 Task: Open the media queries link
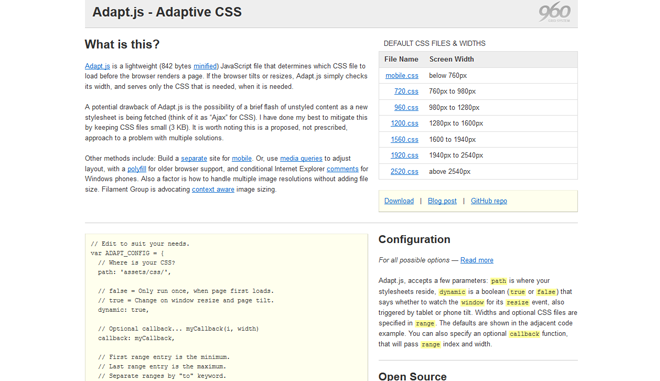click(x=301, y=158)
